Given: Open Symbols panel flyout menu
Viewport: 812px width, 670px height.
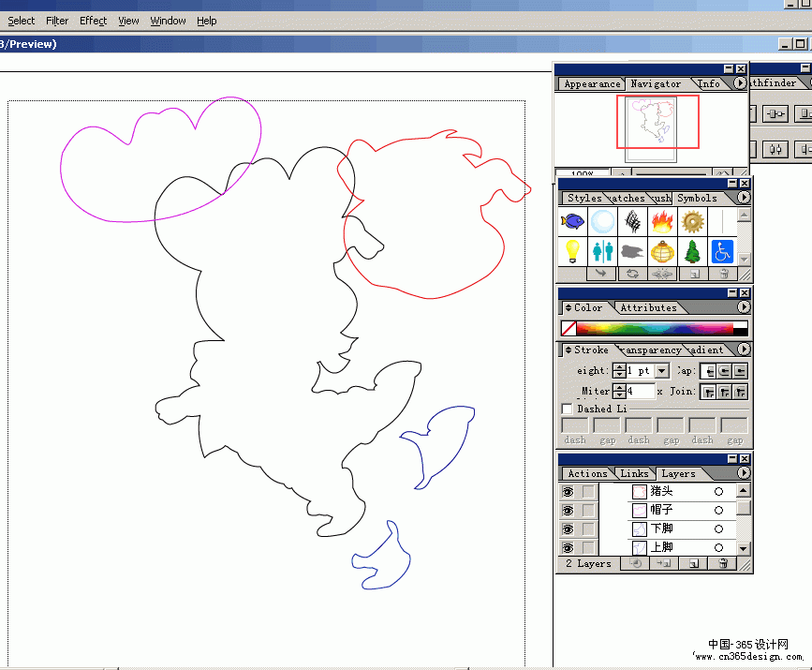Looking at the screenshot, I should (743, 198).
